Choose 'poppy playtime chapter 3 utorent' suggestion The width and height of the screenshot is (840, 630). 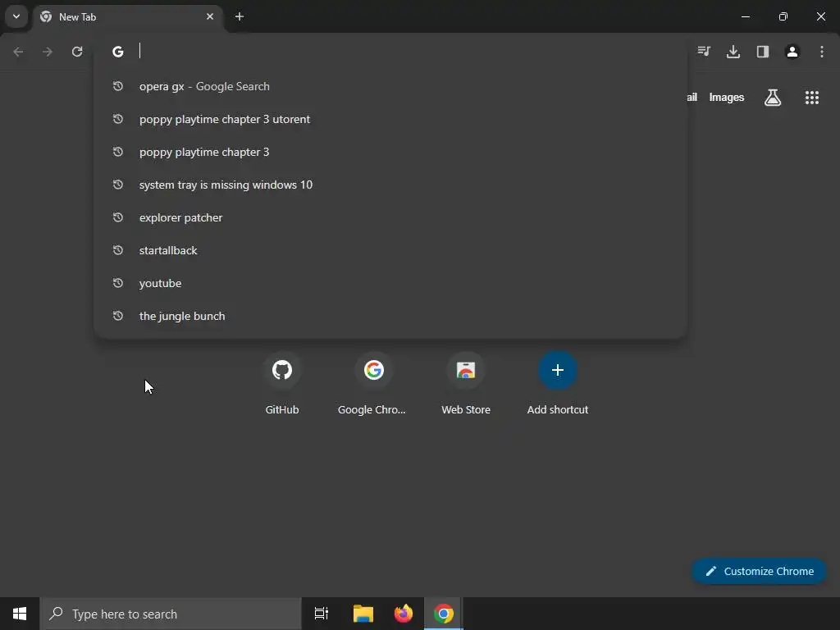click(x=390, y=119)
